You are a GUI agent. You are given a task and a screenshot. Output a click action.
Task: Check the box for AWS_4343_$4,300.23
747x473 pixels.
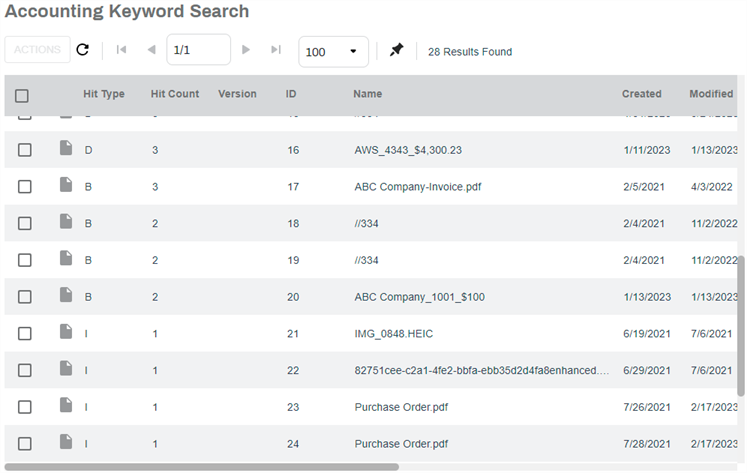[x=25, y=150]
